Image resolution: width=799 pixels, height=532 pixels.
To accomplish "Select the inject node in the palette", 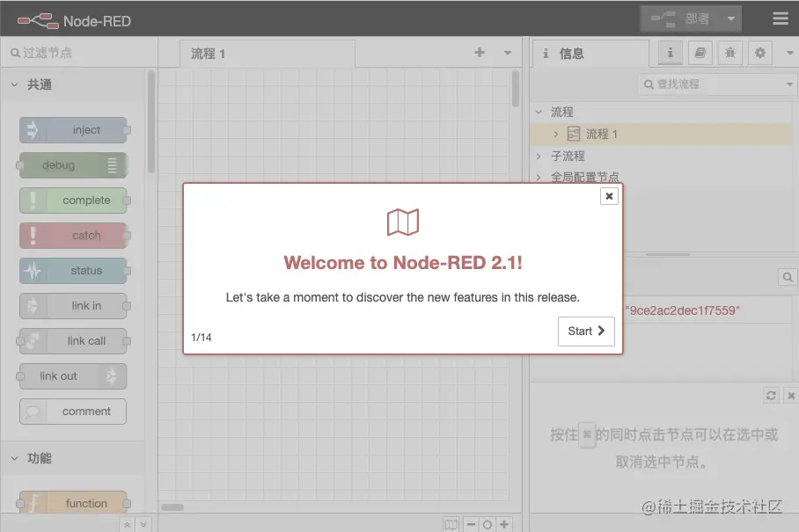I will tap(73, 130).
